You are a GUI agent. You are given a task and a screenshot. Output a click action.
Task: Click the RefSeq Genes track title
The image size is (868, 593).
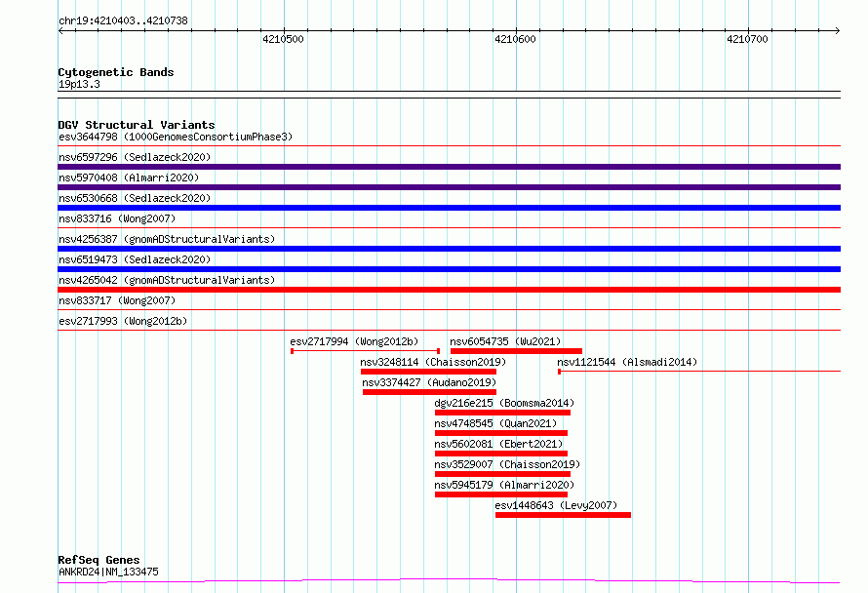coord(99,560)
